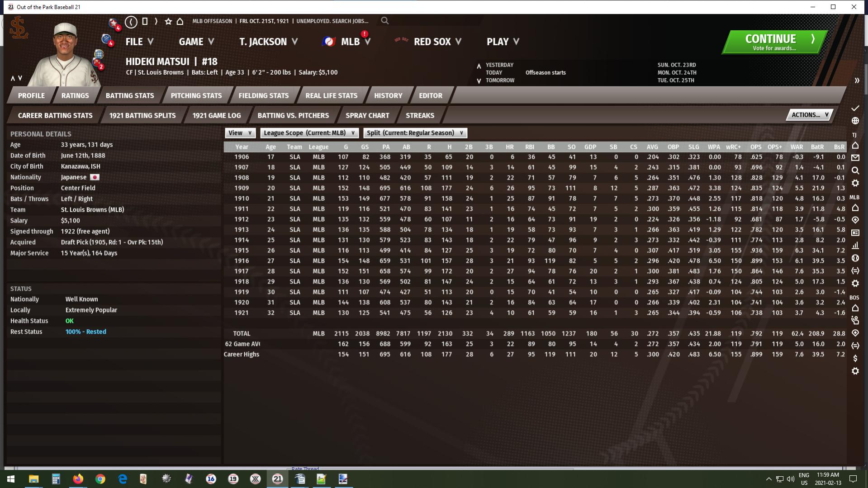Select the STREAKS subtab

point(420,115)
